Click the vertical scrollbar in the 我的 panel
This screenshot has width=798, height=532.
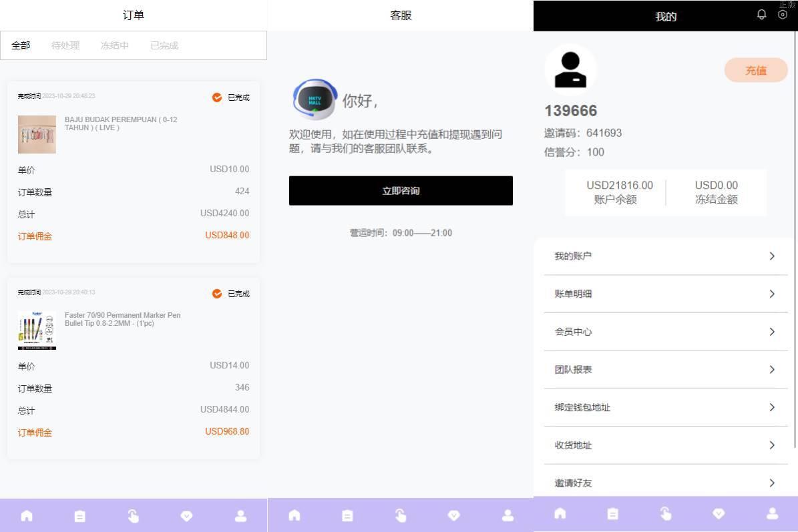click(795, 240)
